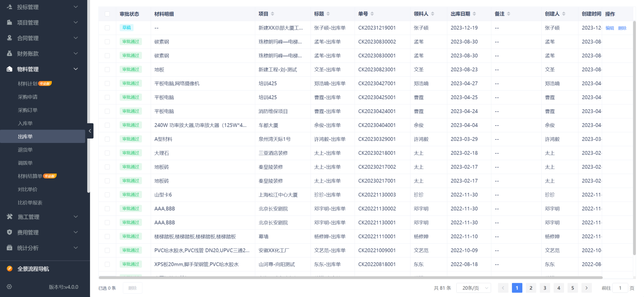This screenshot has width=644, height=297.
Task: Expand 项目管理 menu chevron
Action: (76, 22)
